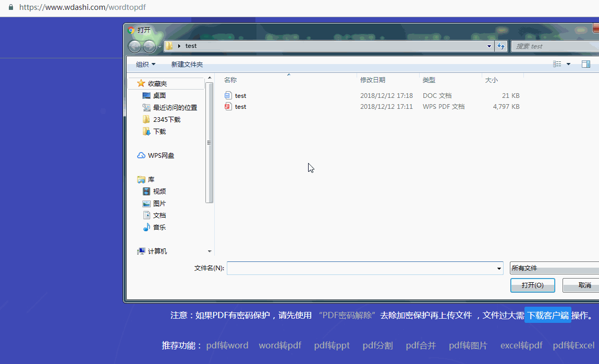The height and width of the screenshot is (364, 599).
Task: Open the 所有文件 file type dropdown
Action: click(555, 268)
